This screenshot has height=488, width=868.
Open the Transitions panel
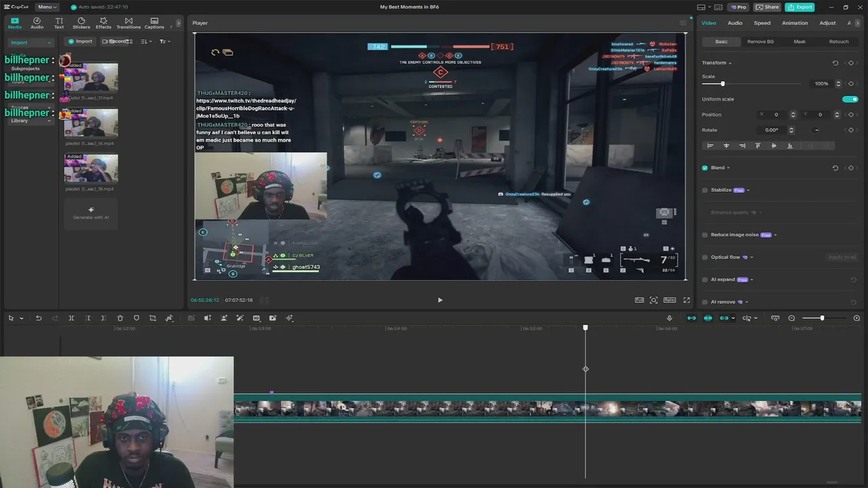pyautogui.click(x=128, y=23)
